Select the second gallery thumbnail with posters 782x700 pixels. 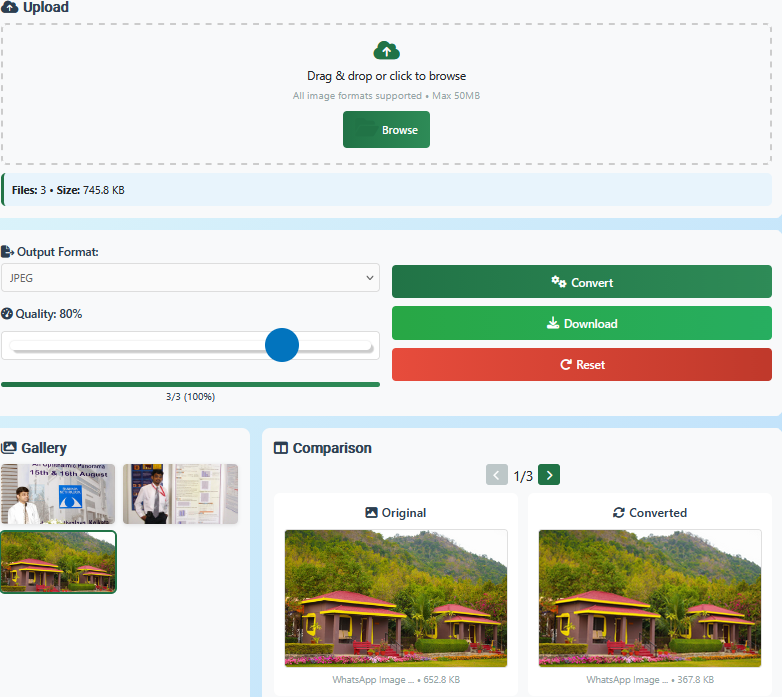click(x=180, y=494)
